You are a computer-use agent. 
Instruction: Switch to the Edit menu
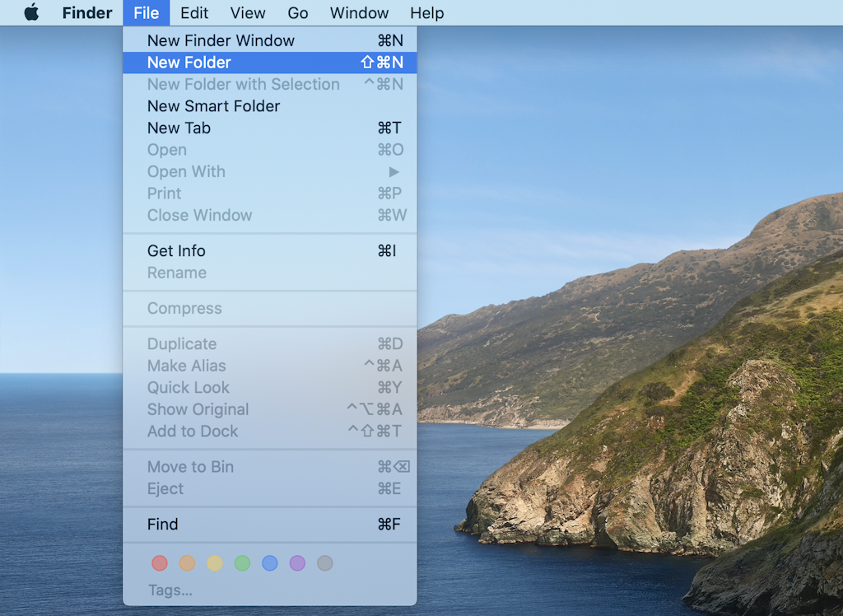[x=193, y=12]
